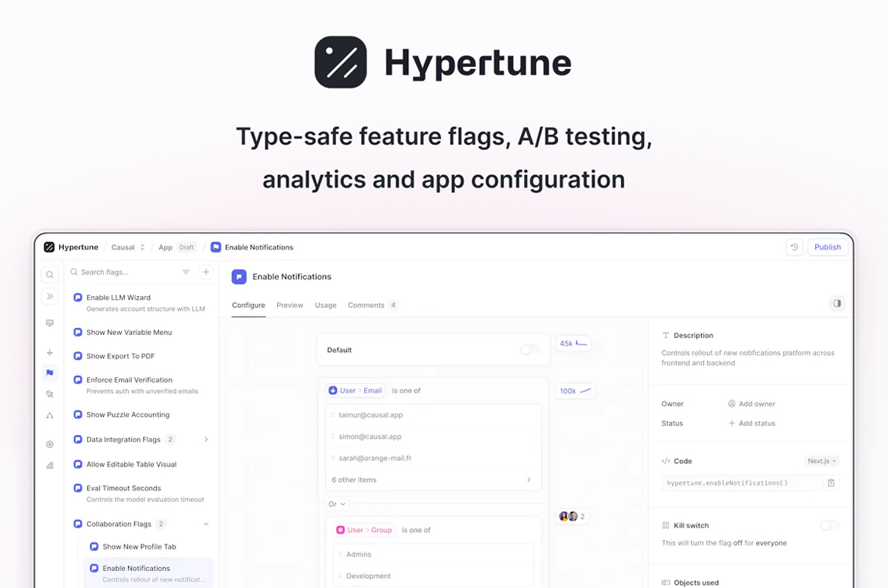Select the Enforce Email Verification flag
The height and width of the screenshot is (588, 888).
[141, 386]
